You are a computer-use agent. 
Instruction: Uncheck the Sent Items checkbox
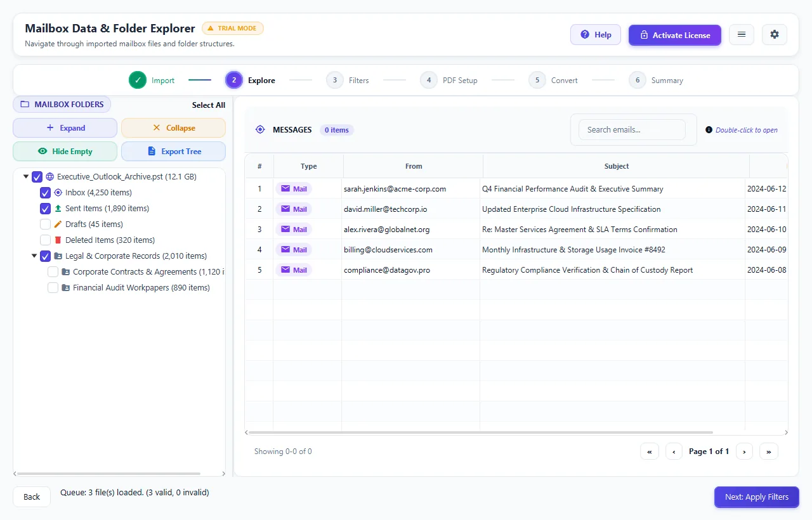(x=45, y=209)
